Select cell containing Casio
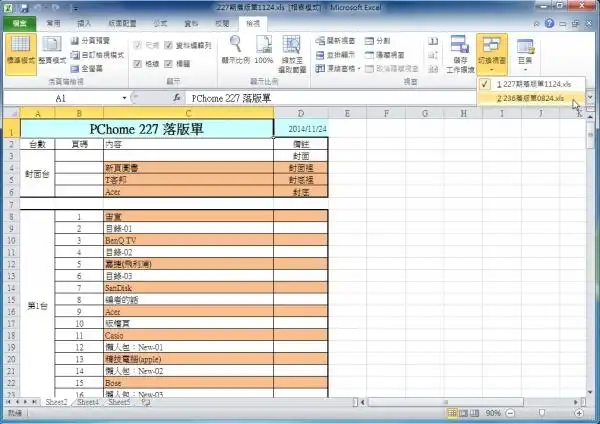Image resolution: width=600 pixels, height=424 pixels. [188, 335]
